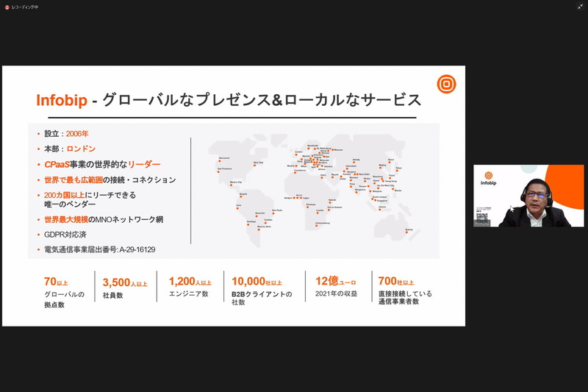Screen dimensions: 588x392
Task: Click the line '唯一のベンダー'
Action: tap(70, 204)
